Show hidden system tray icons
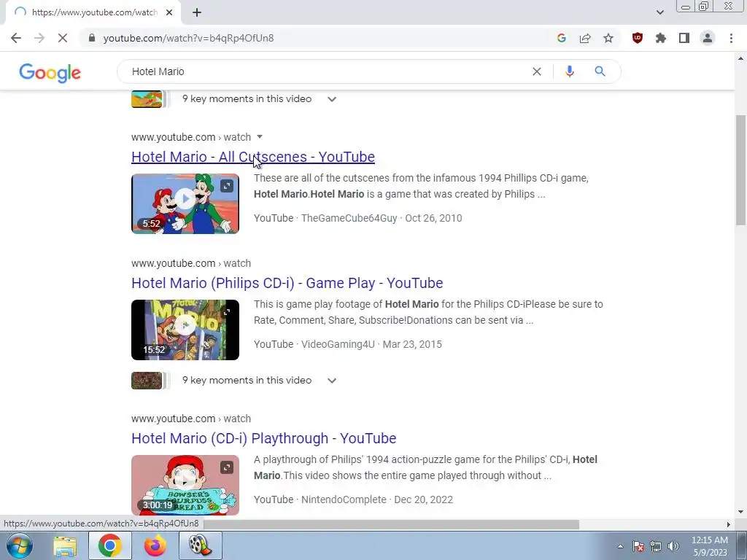The image size is (747, 560). pyautogui.click(x=620, y=546)
